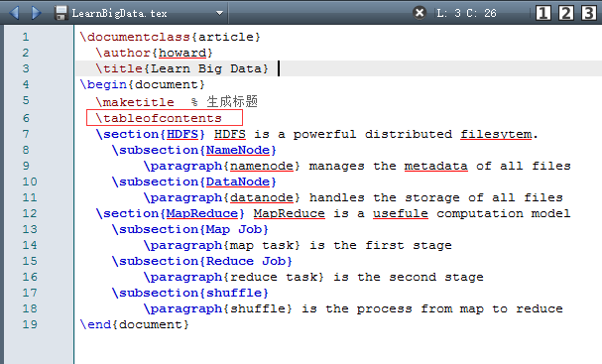Jump to bookmark 3
Screen dimensions: 602x364
point(588,13)
